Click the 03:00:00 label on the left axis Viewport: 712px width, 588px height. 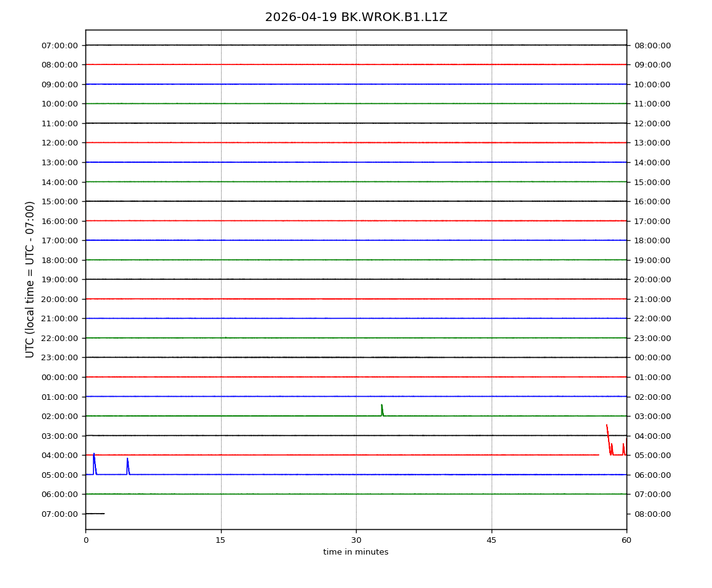pyautogui.click(x=59, y=436)
